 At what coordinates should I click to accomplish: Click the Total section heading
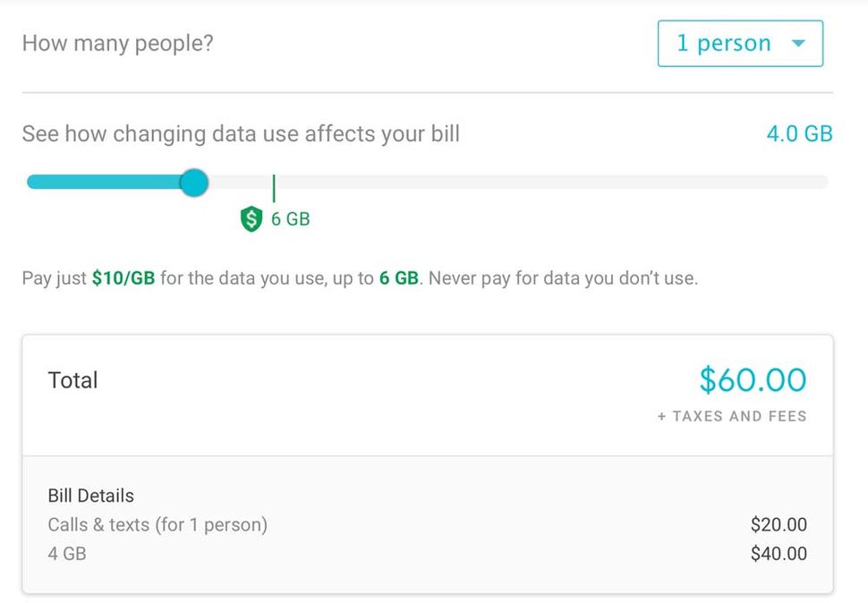click(72, 380)
